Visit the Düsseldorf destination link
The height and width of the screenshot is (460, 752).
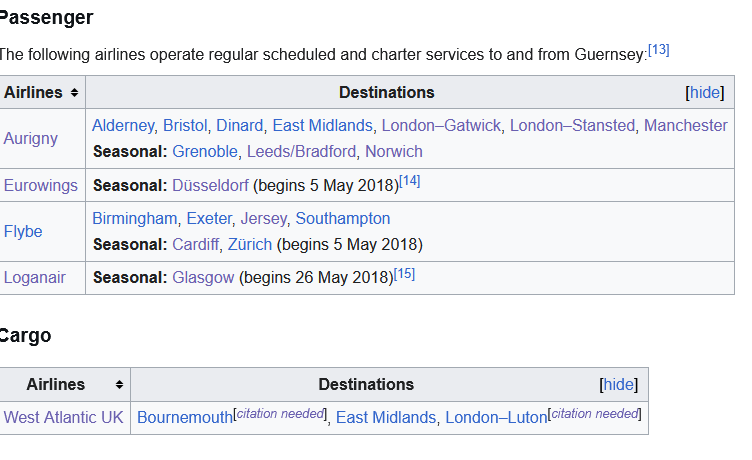tap(210, 186)
